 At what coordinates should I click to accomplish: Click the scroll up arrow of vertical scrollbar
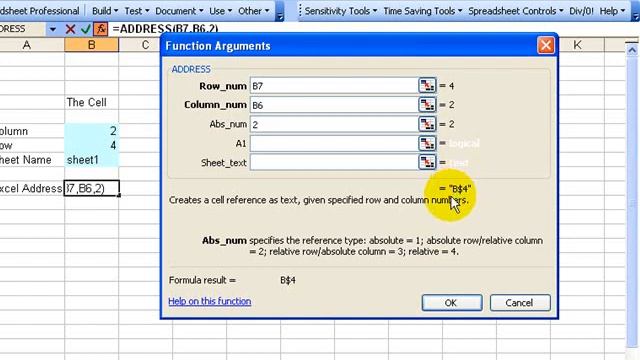click(632, 50)
